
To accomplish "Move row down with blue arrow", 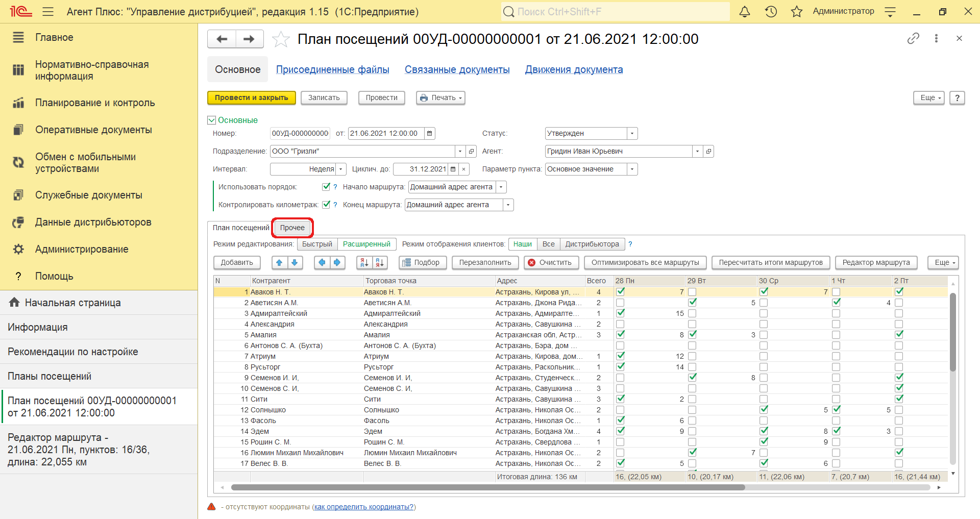I will [295, 262].
